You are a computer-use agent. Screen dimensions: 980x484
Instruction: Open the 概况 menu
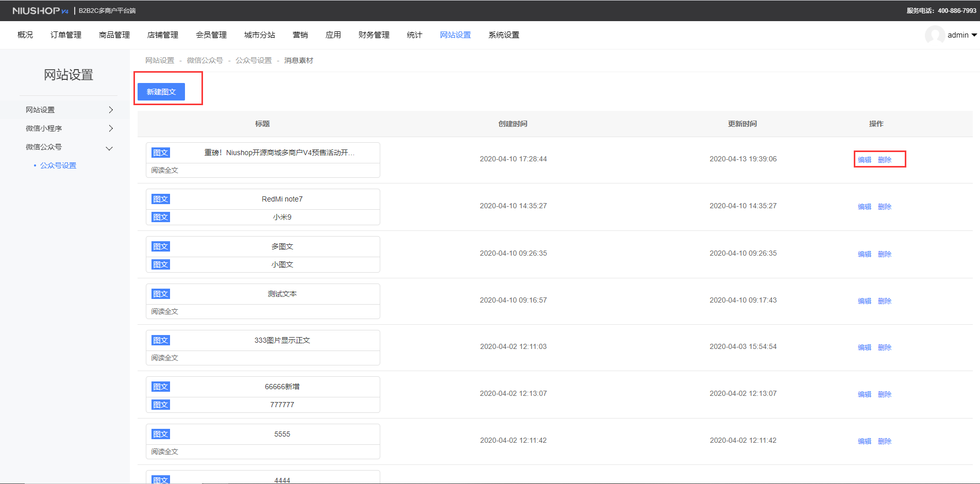pos(25,35)
